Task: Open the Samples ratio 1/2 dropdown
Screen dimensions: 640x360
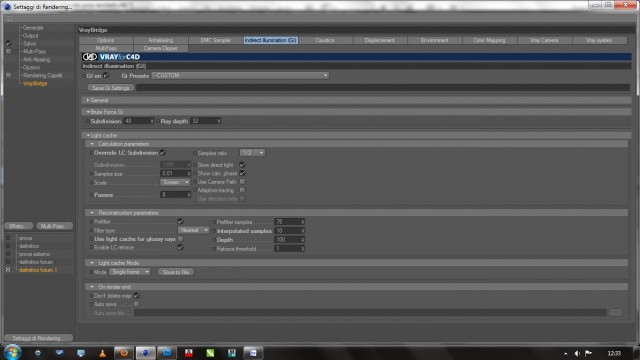Action: pos(252,153)
